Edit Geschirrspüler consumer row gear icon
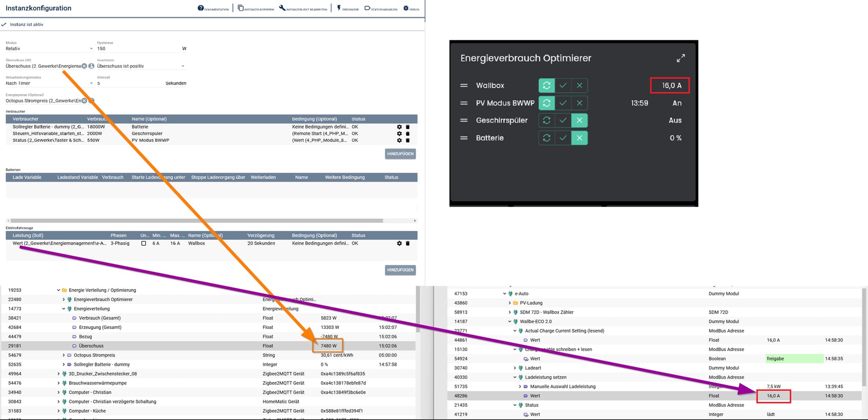 (399, 134)
